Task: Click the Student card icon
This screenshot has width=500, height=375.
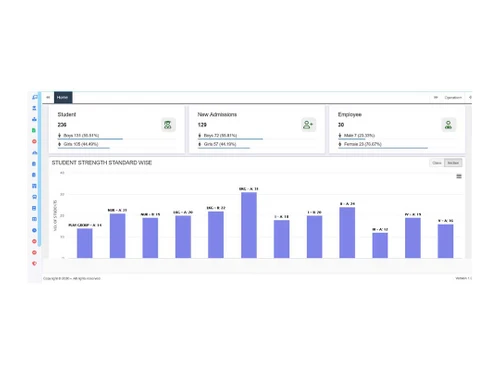Action: [168, 125]
